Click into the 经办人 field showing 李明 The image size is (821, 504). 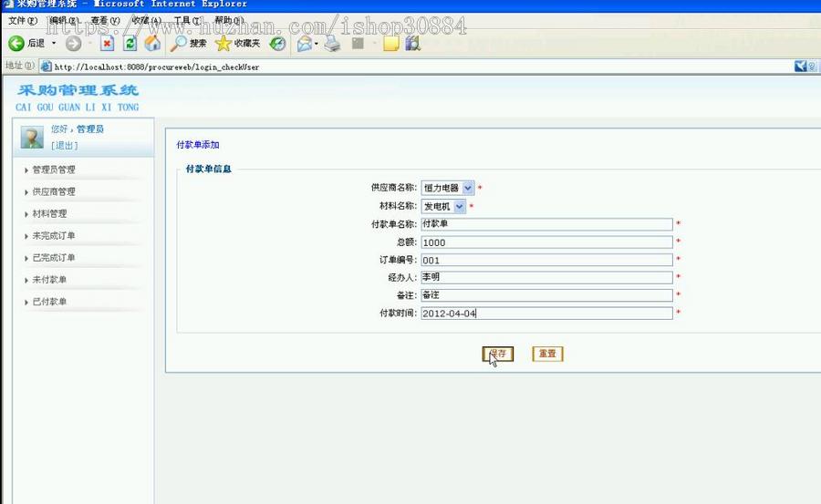click(546, 277)
